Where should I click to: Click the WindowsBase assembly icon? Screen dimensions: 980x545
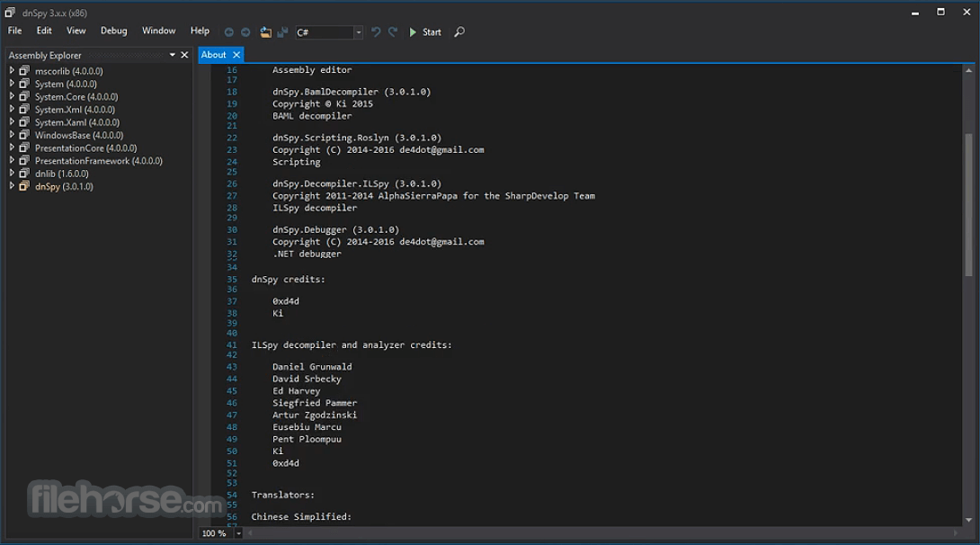tap(24, 134)
